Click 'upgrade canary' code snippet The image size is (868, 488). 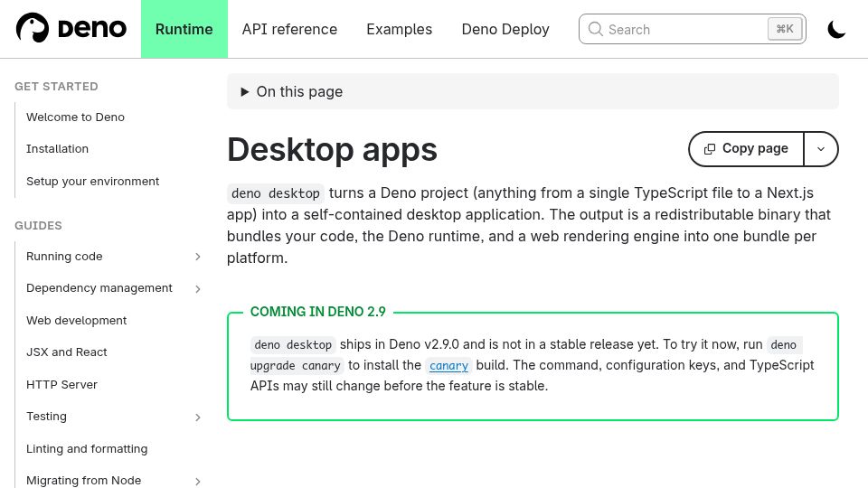coord(297,366)
